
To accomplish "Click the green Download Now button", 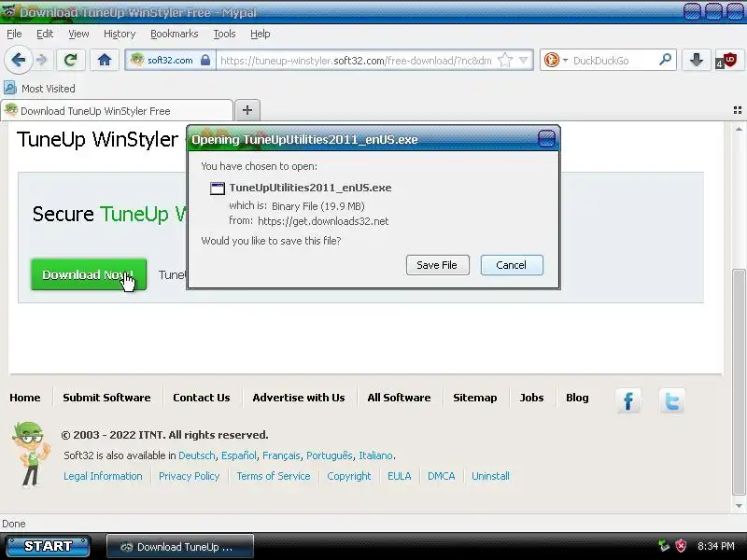I will (89, 274).
